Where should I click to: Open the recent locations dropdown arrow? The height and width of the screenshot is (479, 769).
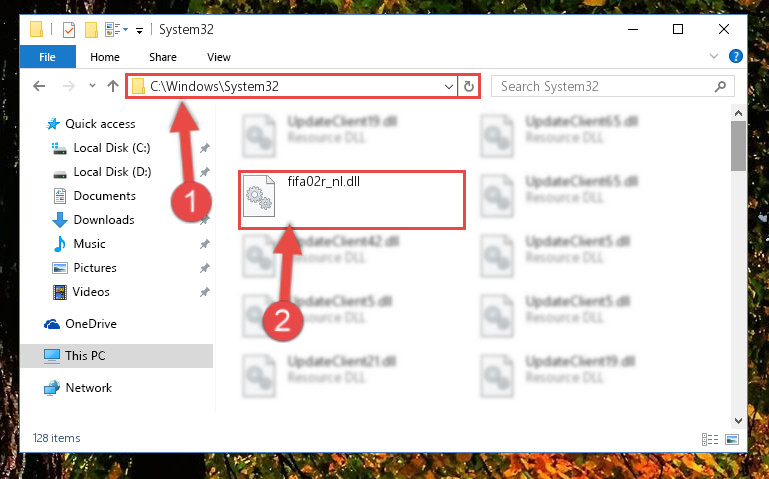click(92, 86)
